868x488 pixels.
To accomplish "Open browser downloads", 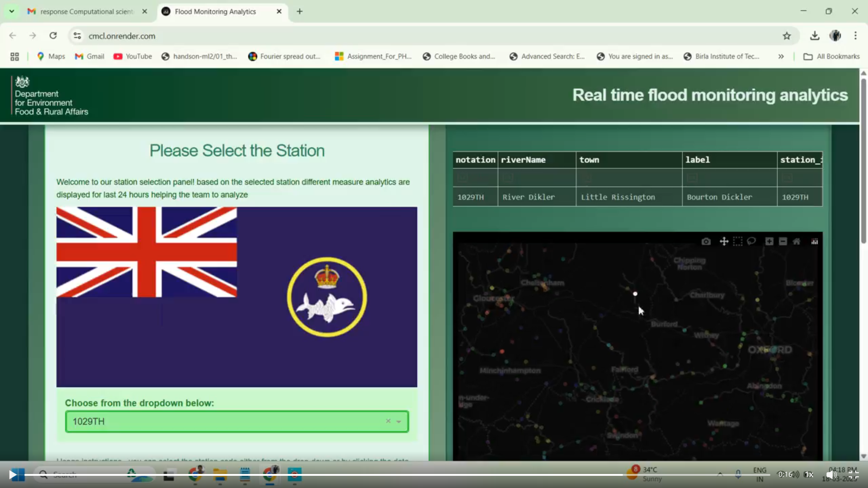I will click(815, 36).
